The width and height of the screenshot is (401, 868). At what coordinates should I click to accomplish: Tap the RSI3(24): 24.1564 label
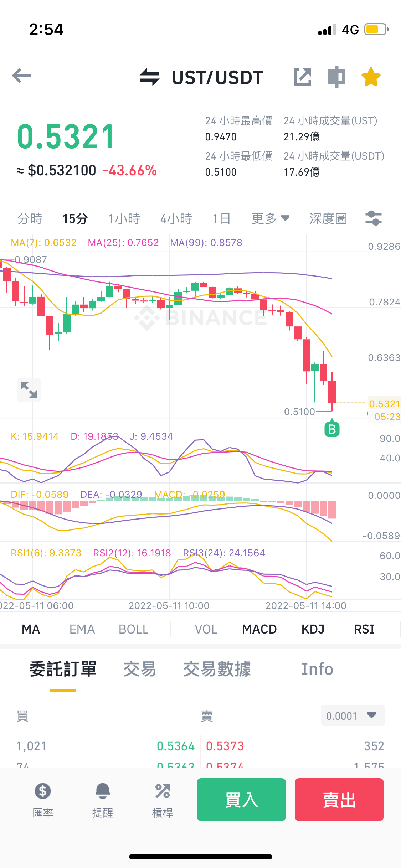pyautogui.click(x=224, y=553)
